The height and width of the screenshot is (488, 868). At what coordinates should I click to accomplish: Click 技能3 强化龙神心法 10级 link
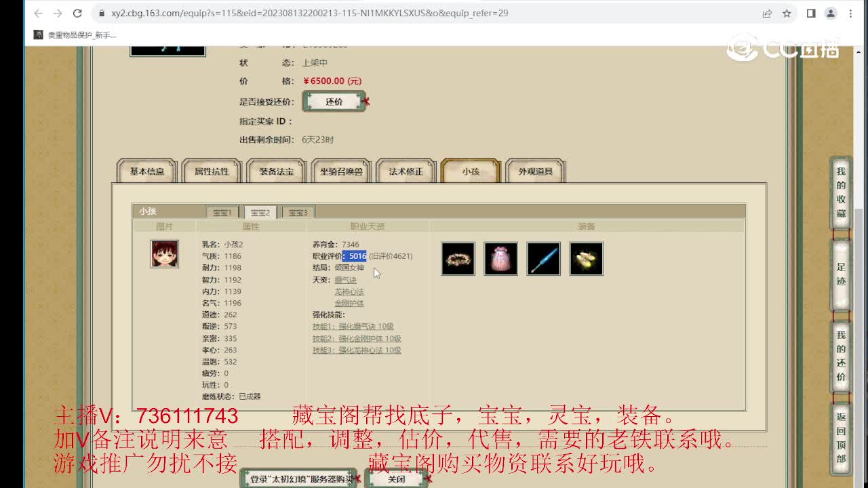click(357, 350)
